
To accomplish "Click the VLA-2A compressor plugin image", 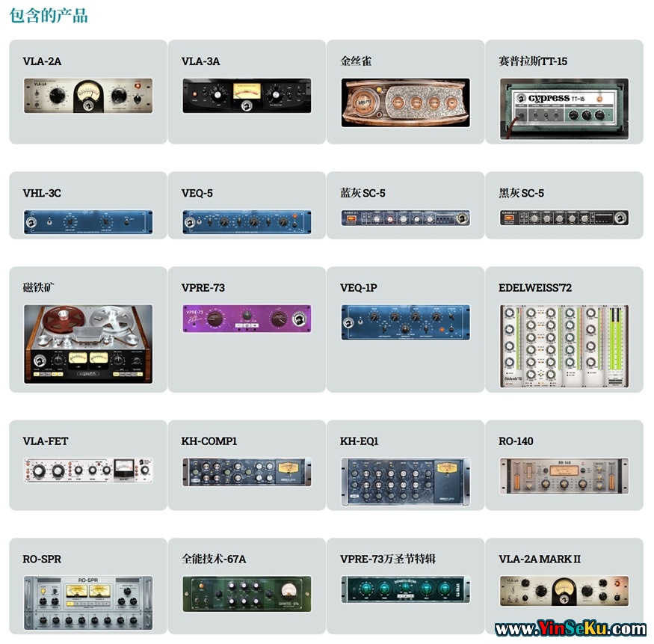I will pyautogui.click(x=88, y=95).
